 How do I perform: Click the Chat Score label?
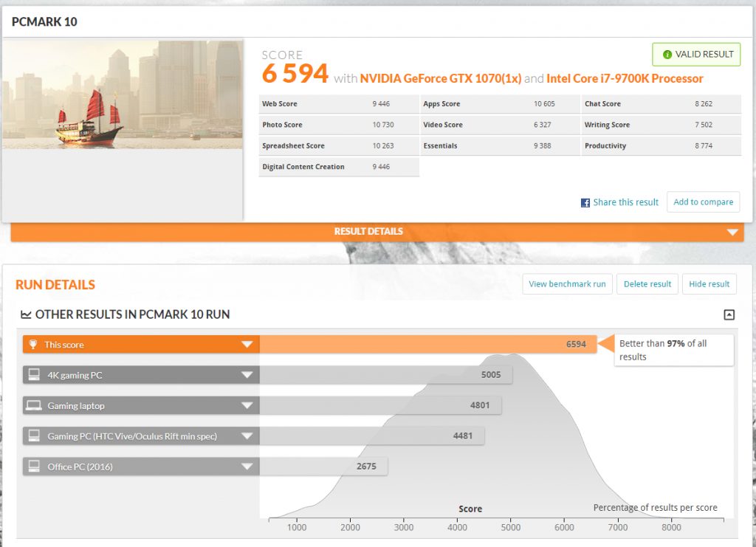[x=602, y=103]
